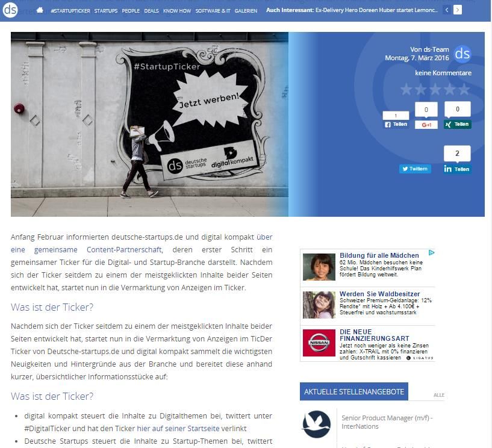Screen dimensions: 492x448
Task: Click the Xing share count 0
Action: click(x=458, y=109)
